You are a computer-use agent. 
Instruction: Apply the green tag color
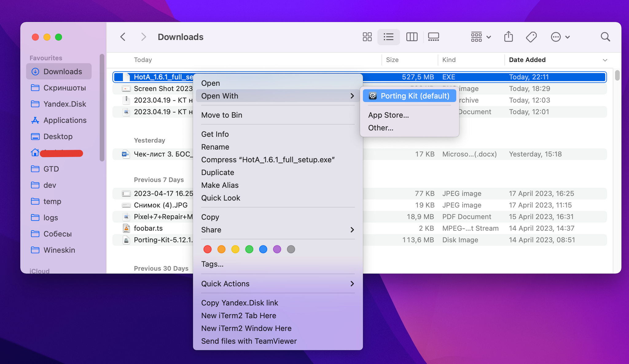point(249,249)
